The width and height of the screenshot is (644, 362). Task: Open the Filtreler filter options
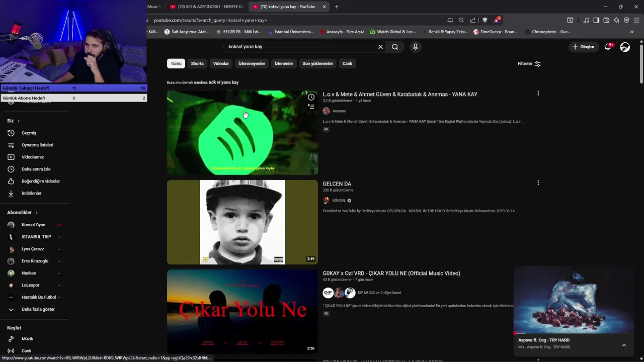[x=529, y=64]
